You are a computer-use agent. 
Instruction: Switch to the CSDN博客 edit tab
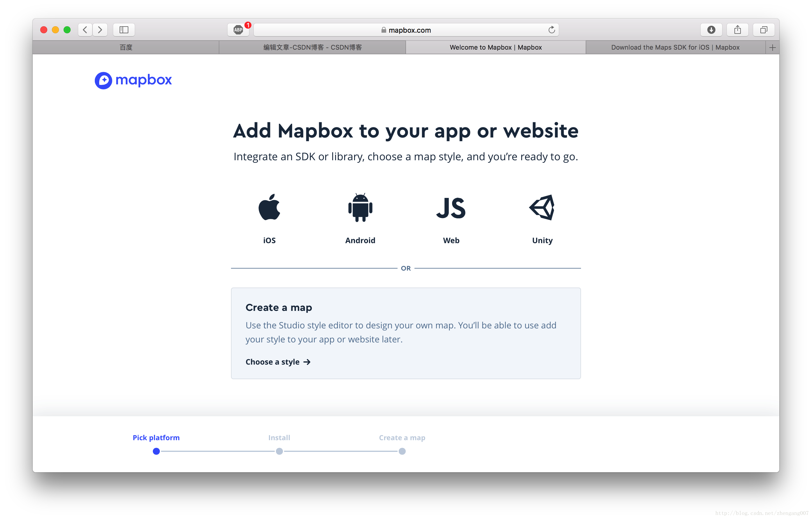tap(312, 48)
